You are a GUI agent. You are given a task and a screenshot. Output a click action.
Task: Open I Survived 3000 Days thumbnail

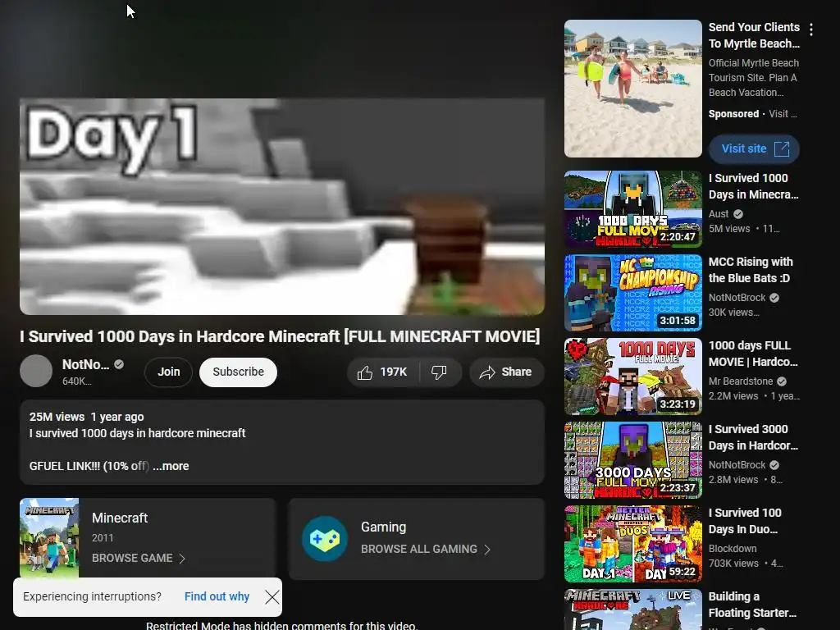coord(632,459)
